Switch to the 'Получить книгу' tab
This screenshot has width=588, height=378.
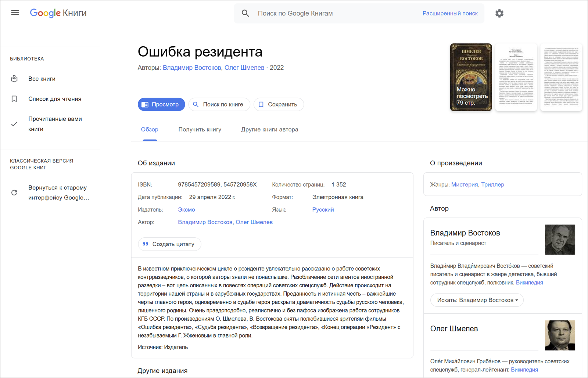point(200,130)
